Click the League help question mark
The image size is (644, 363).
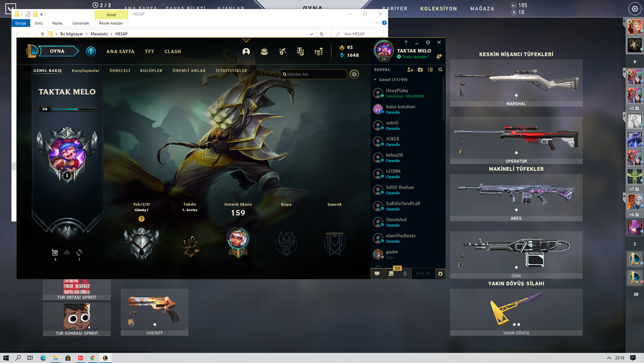pyautogui.click(x=406, y=43)
